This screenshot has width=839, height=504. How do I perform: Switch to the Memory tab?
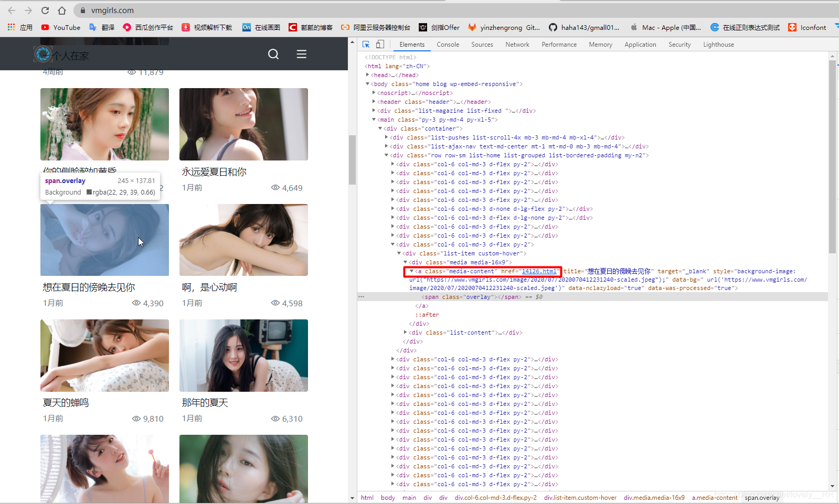click(600, 45)
